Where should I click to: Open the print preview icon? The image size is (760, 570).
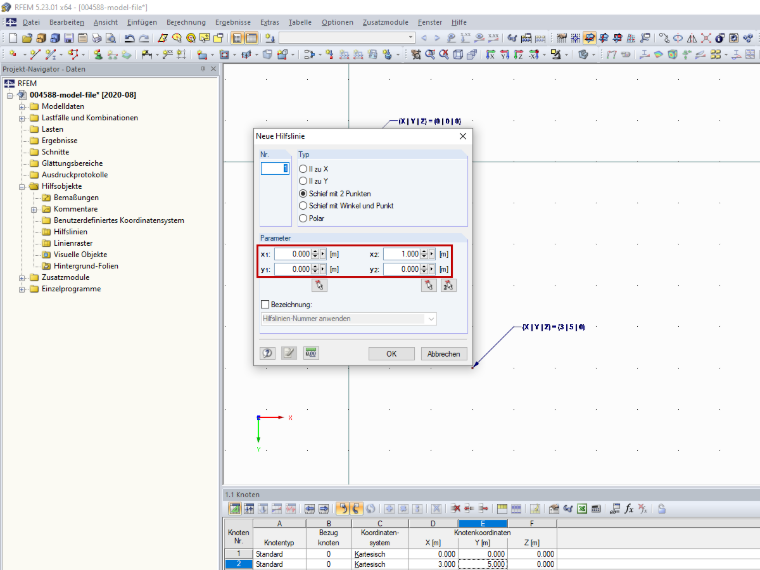pos(111,38)
